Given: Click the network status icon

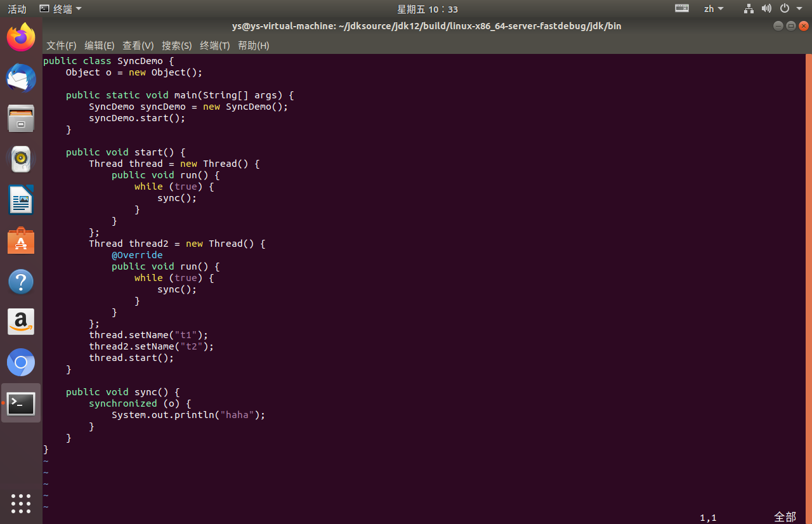Looking at the screenshot, I should point(749,9).
